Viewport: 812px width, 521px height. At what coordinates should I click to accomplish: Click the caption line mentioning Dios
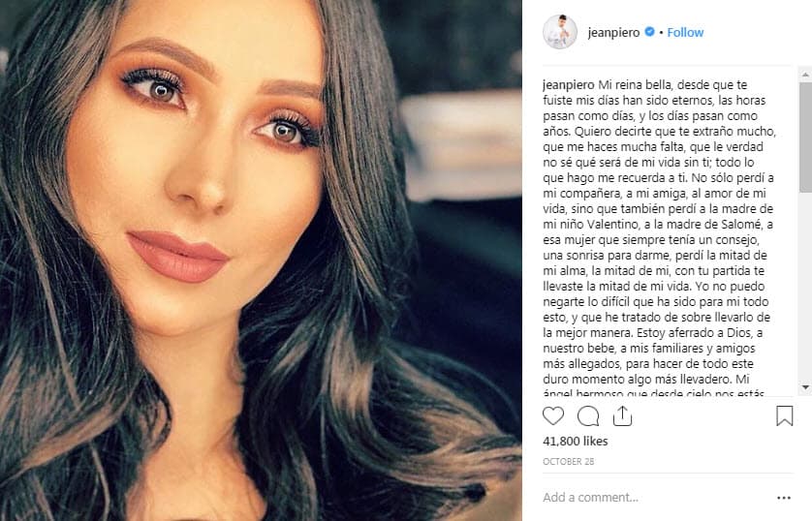(652, 333)
